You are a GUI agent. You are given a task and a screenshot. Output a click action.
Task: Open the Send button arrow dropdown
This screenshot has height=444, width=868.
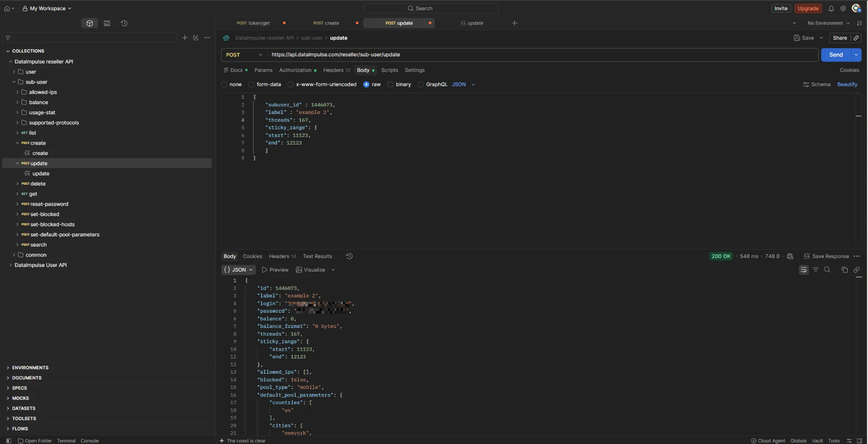pos(856,55)
